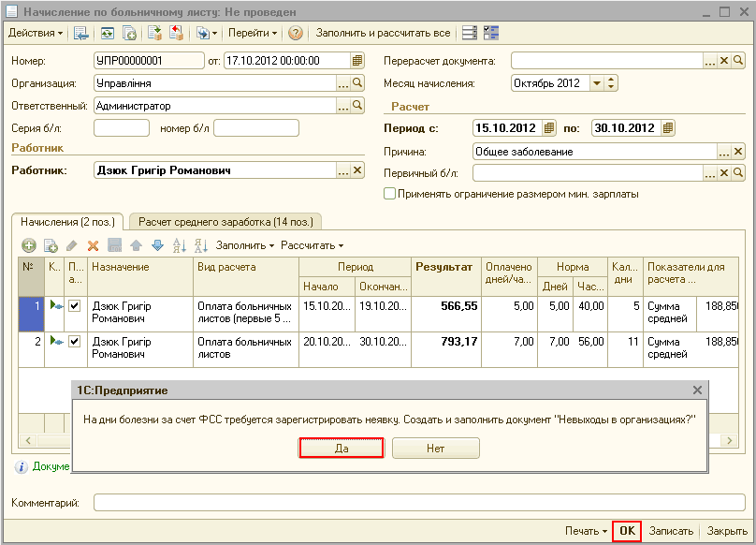The width and height of the screenshot is (756, 545).
Task: Open the Печать dropdown
Action: [586, 531]
